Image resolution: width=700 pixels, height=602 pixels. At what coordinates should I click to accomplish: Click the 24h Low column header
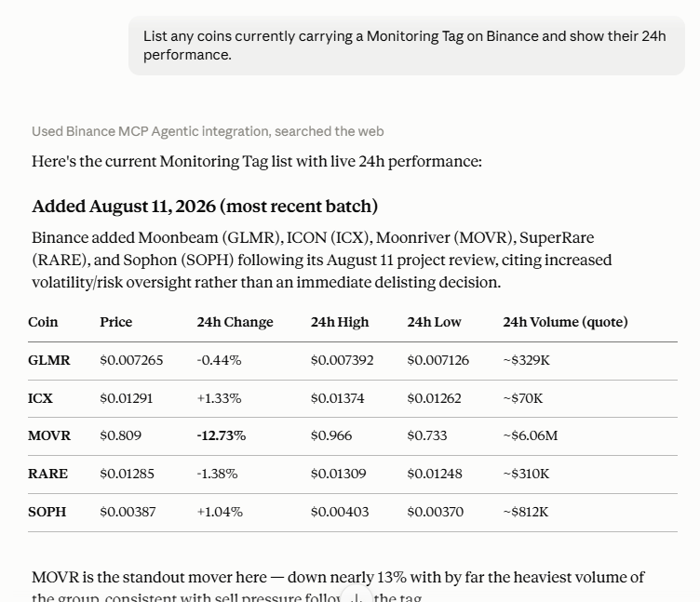pos(434,322)
